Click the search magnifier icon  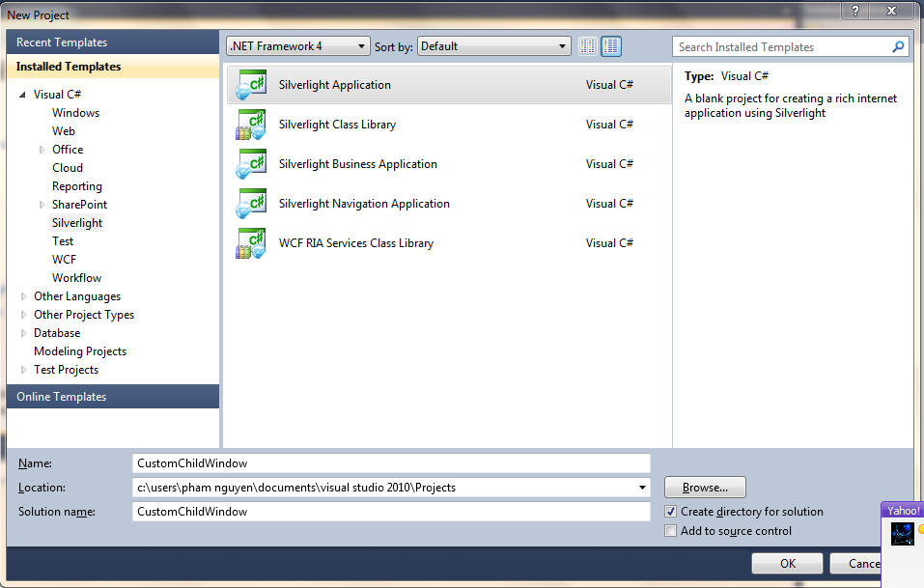[x=898, y=46]
